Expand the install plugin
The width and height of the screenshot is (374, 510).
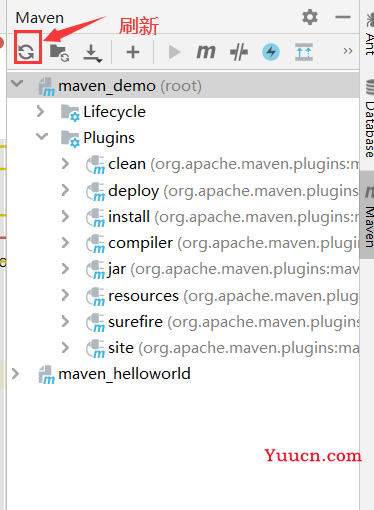pyautogui.click(x=65, y=216)
